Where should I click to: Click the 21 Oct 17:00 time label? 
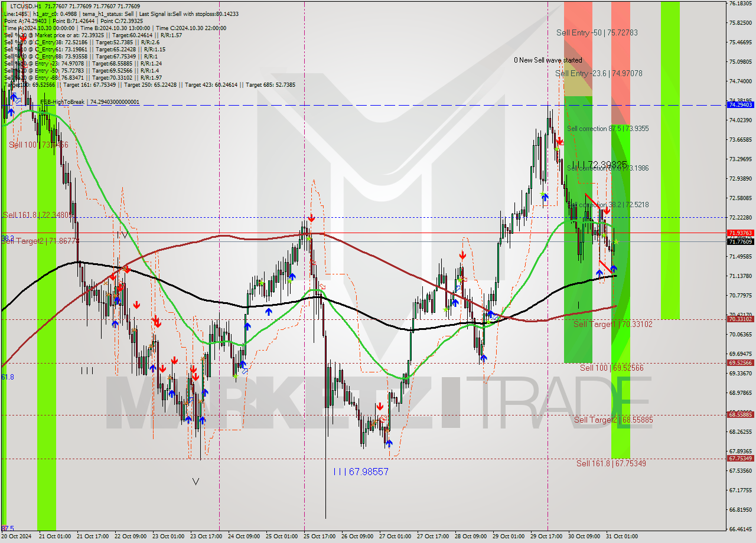click(93, 537)
